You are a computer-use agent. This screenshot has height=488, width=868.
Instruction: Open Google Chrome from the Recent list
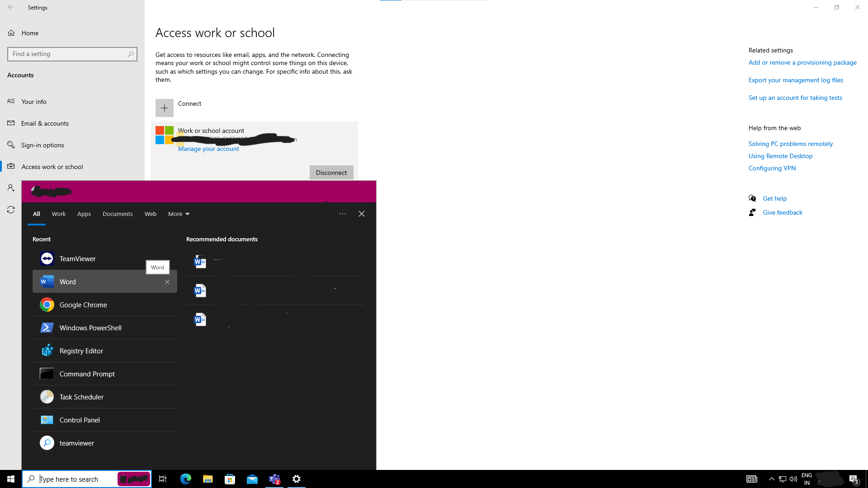[104, 305]
